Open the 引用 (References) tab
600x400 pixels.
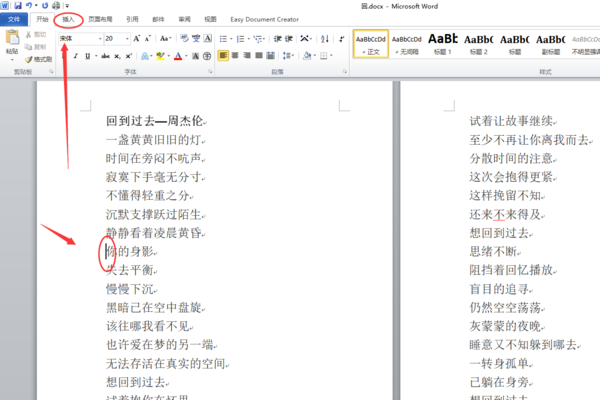click(132, 19)
